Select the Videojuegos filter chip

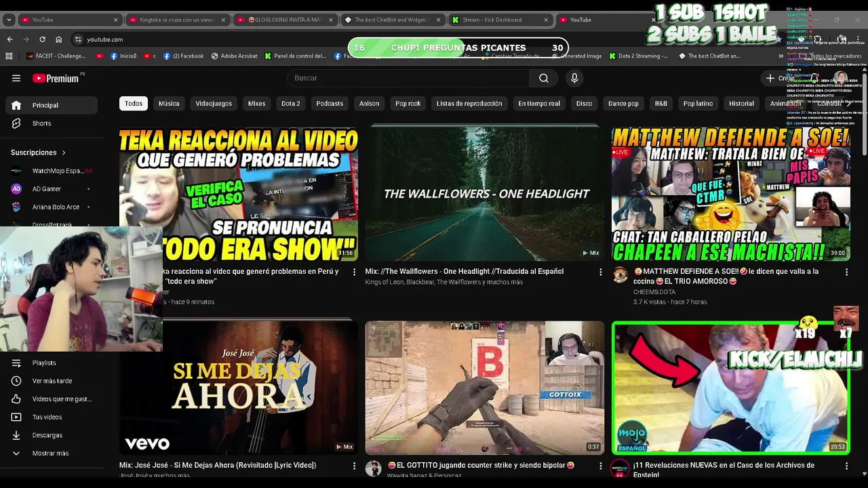coord(214,104)
